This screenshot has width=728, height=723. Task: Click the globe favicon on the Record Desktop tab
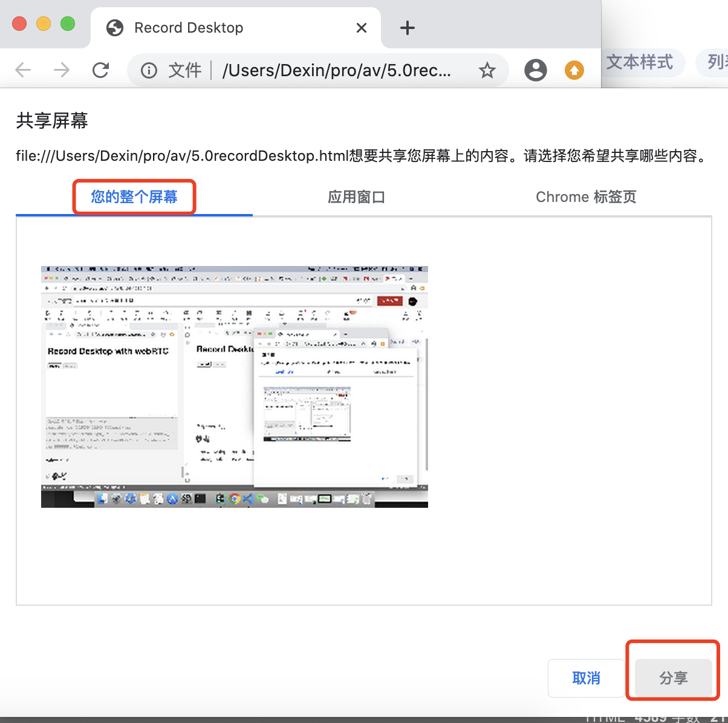(114, 28)
